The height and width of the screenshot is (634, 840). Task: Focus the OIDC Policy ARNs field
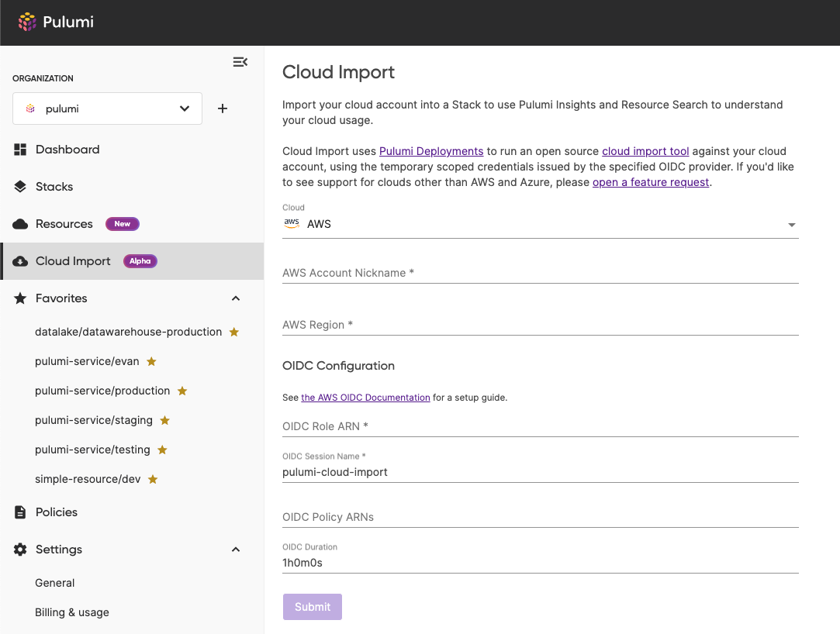coord(541,517)
